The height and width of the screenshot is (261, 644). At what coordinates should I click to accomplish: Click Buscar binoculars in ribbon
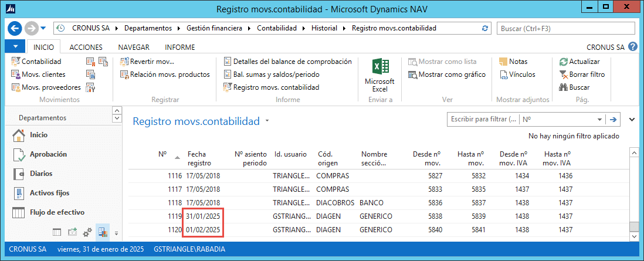(x=575, y=87)
